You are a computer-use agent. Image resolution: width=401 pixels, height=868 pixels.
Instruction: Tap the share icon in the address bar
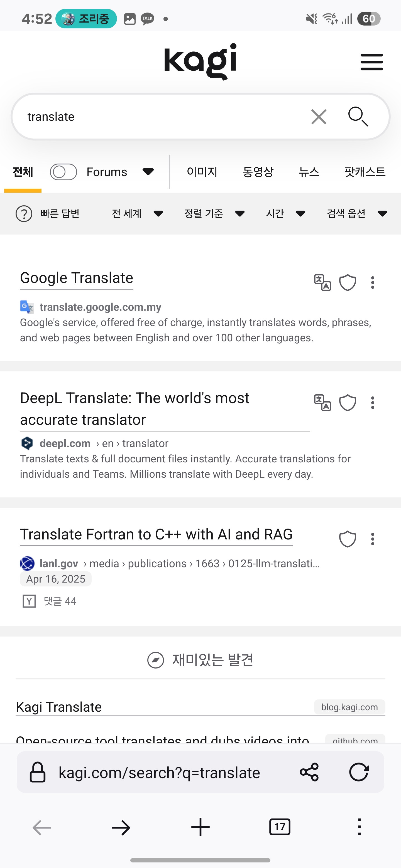(309, 772)
